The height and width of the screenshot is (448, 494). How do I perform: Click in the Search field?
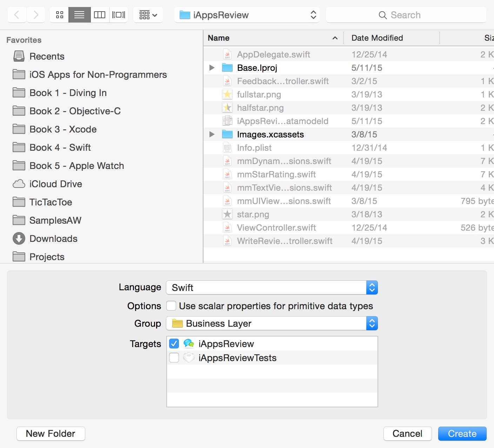406,15
